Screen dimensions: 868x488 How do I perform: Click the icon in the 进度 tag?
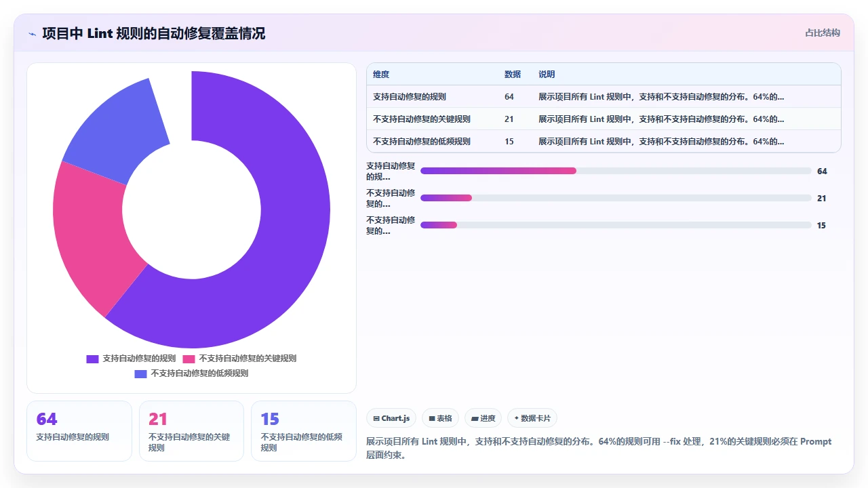[x=475, y=419]
